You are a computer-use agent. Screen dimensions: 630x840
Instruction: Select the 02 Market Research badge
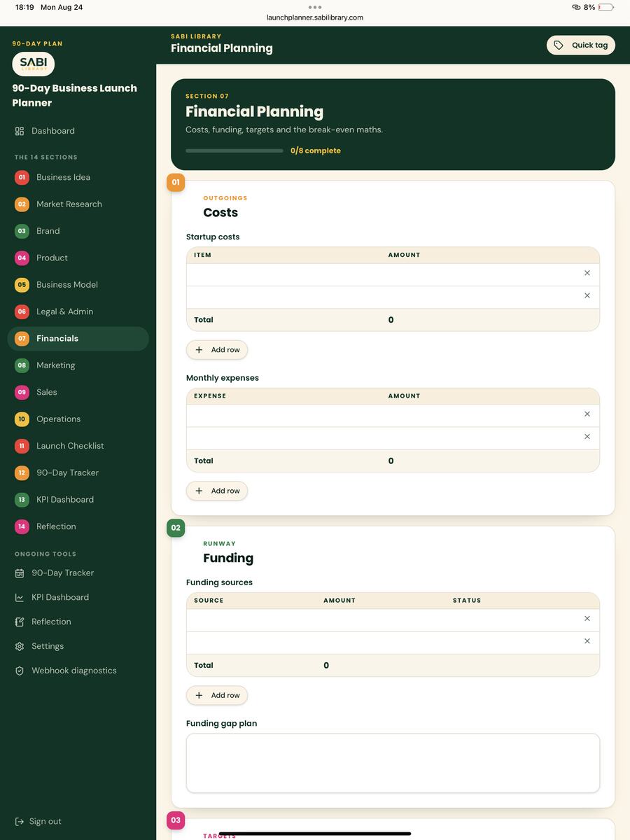(22, 204)
